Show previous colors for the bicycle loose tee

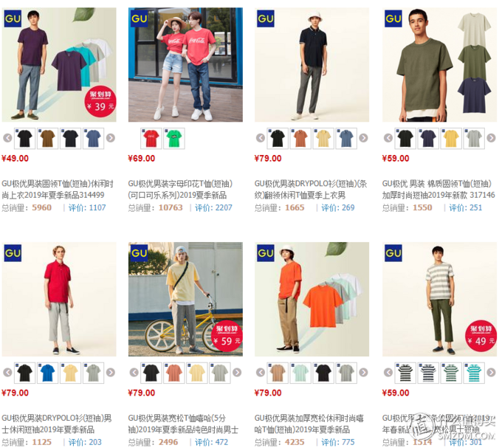pos(134,373)
